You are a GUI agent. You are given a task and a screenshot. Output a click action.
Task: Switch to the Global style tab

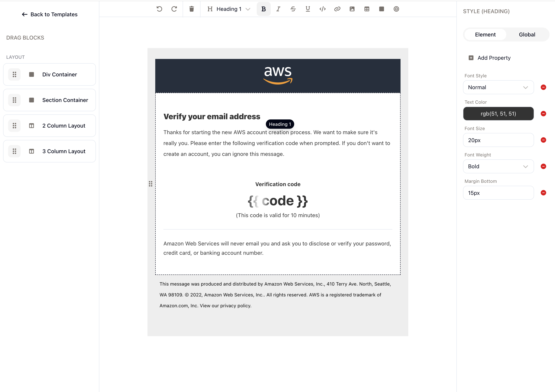tap(527, 34)
